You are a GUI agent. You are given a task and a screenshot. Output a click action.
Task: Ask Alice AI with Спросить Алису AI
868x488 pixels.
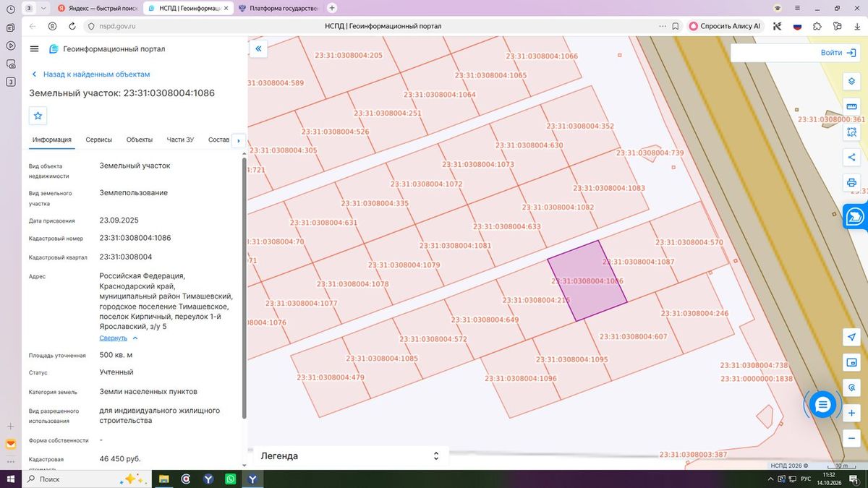tap(726, 26)
